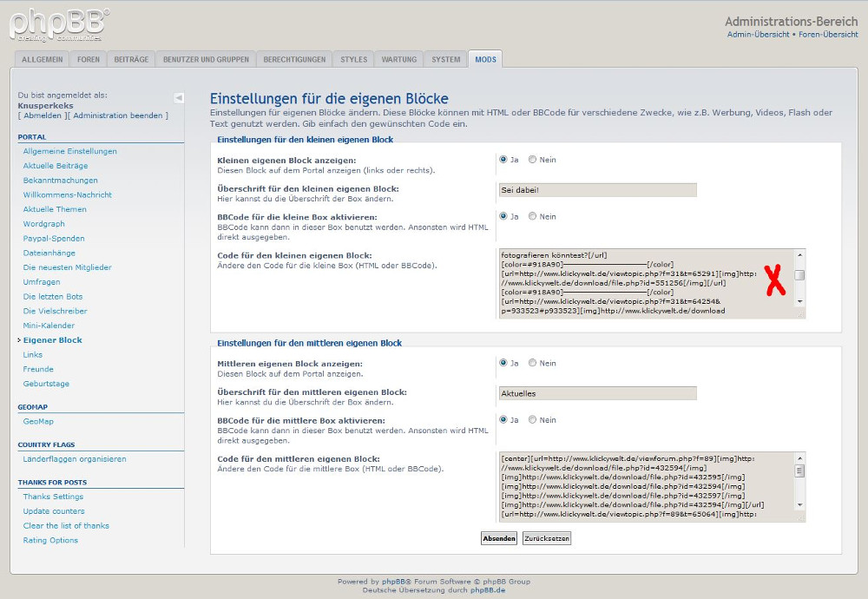Image resolution: width=868 pixels, height=599 pixels.
Task: Click the medium block heading field Aktuelles
Action: click(597, 393)
